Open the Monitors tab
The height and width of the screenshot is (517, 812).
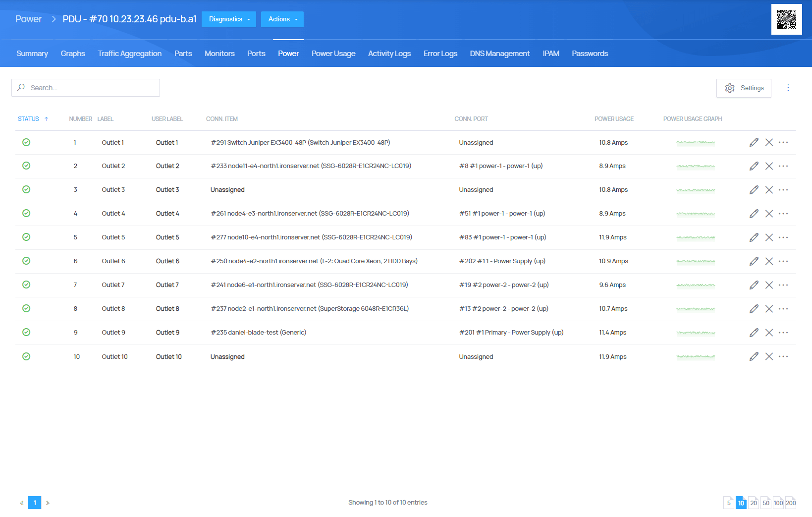pos(219,54)
